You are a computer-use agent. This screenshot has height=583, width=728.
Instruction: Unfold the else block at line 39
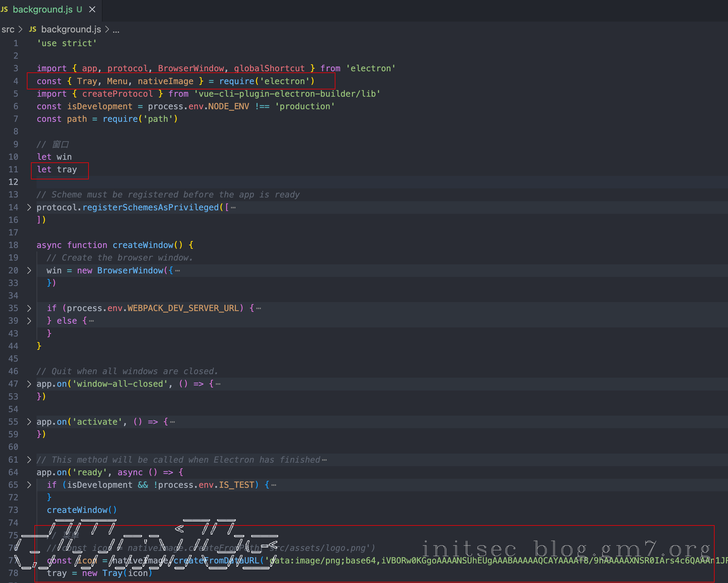29,321
